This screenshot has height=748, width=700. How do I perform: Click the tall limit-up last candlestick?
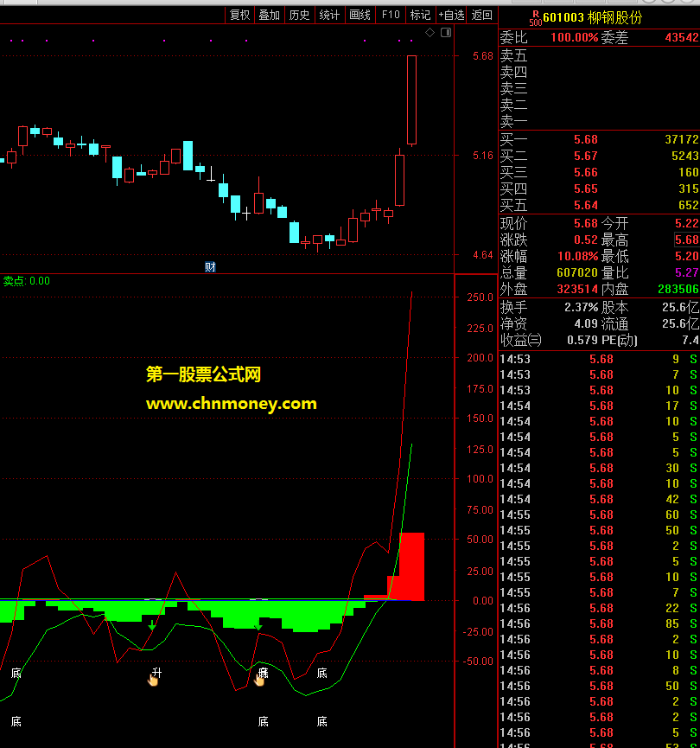tap(411, 99)
